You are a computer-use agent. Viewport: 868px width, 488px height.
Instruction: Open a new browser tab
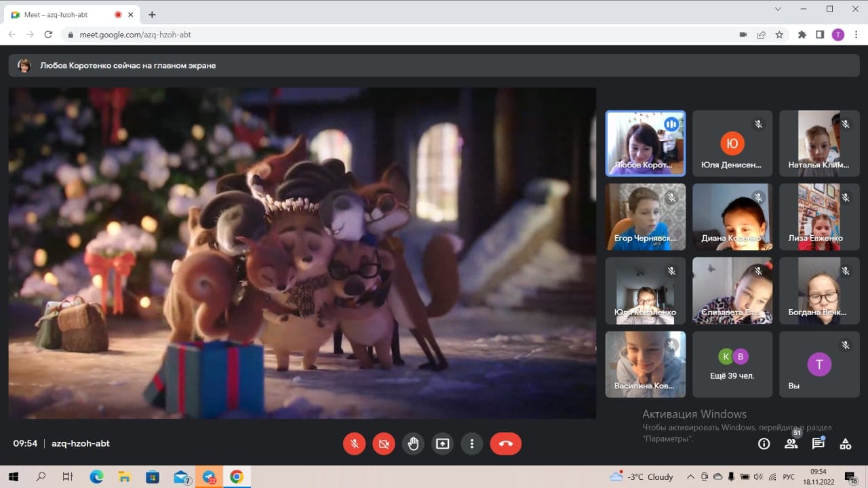[152, 14]
